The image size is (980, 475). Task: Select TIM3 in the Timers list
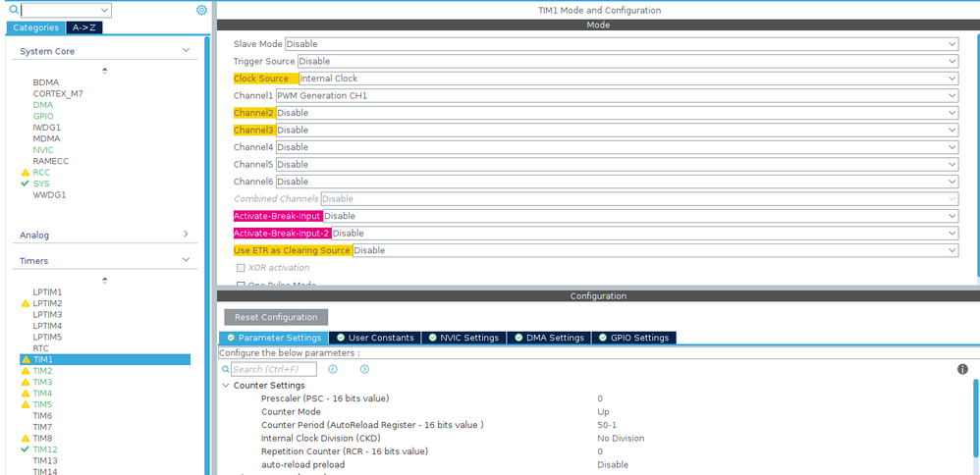pos(42,382)
